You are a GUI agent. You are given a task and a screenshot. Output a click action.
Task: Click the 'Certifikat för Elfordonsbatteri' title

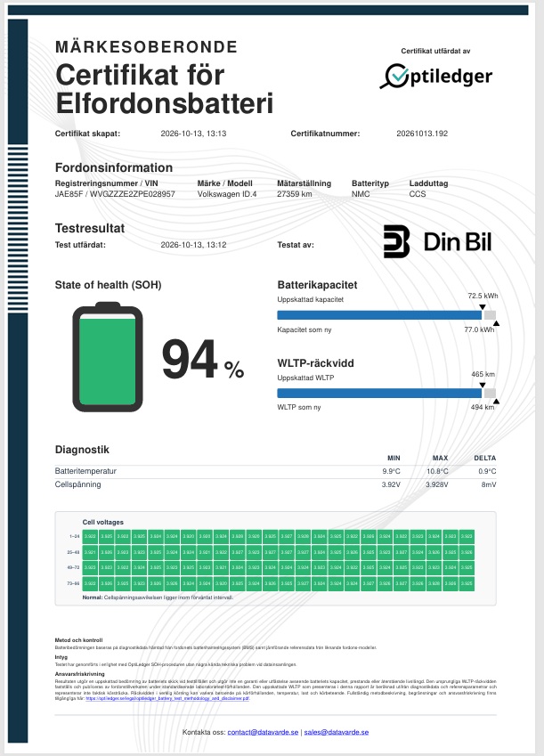165,89
